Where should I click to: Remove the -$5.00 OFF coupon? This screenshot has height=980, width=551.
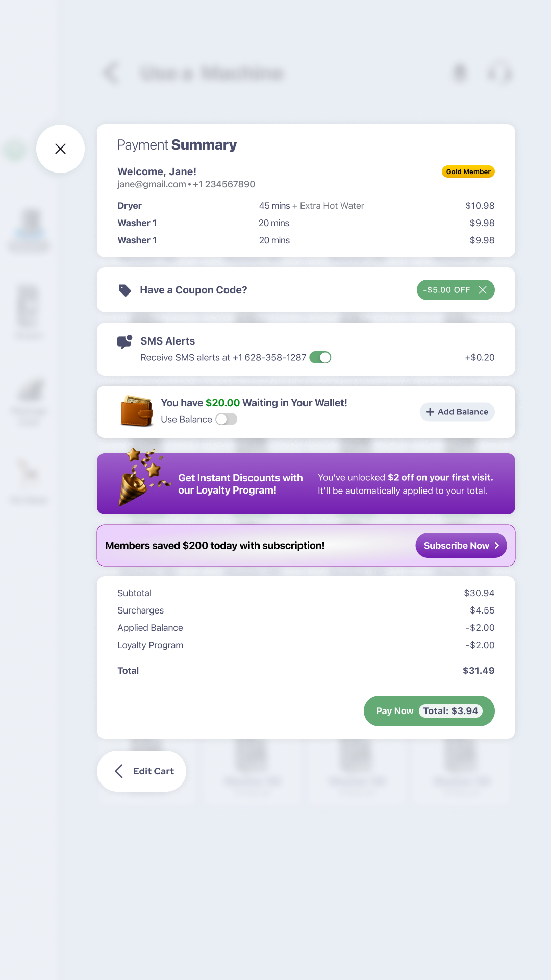[482, 290]
